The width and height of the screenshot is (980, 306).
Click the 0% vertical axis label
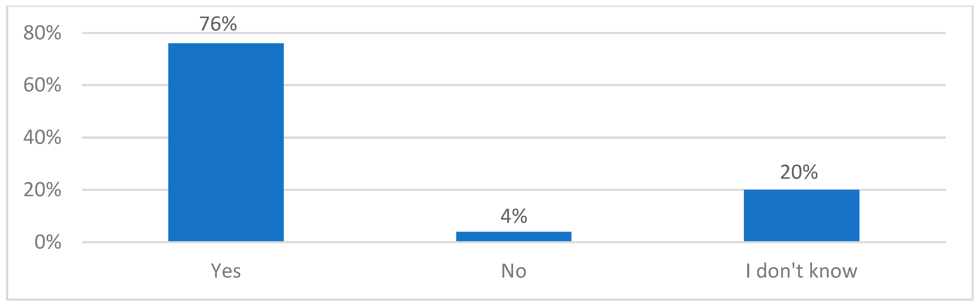tap(48, 242)
